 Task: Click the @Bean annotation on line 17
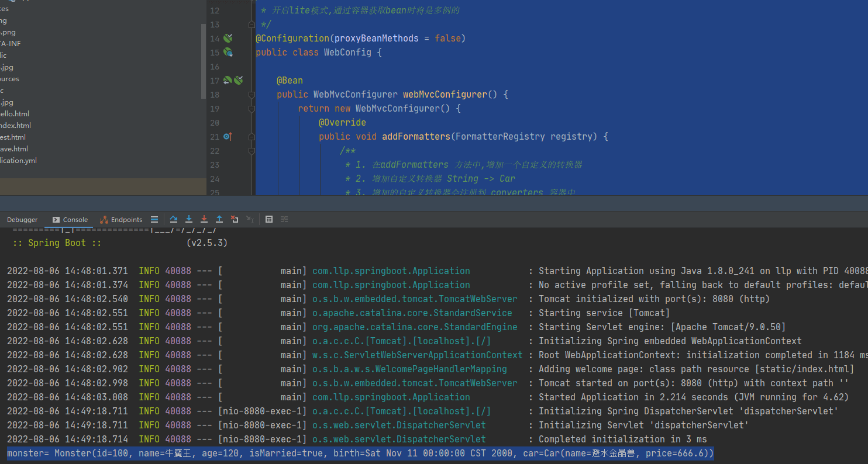290,81
